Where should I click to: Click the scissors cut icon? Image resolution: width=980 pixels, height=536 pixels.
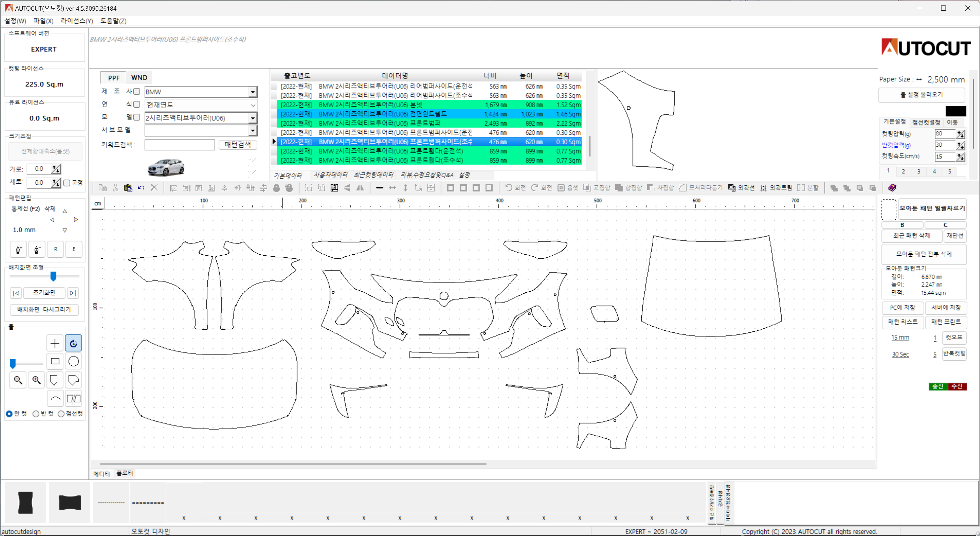(x=115, y=187)
